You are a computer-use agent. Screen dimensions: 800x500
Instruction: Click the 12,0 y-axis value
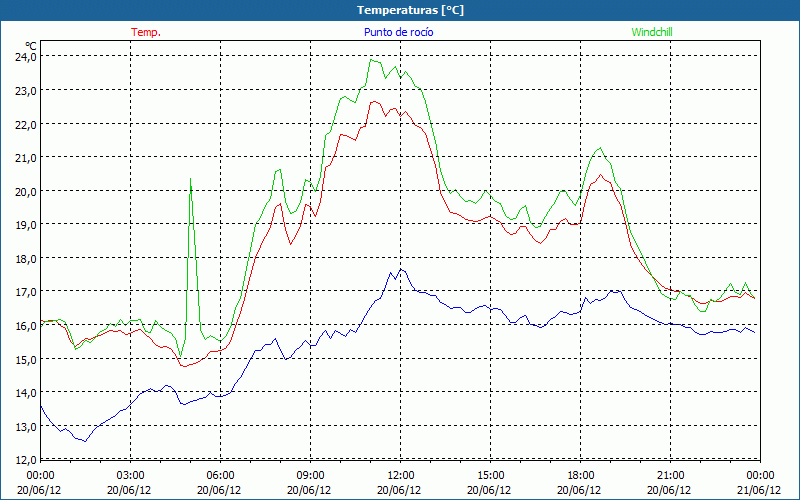pyautogui.click(x=26, y=460)
